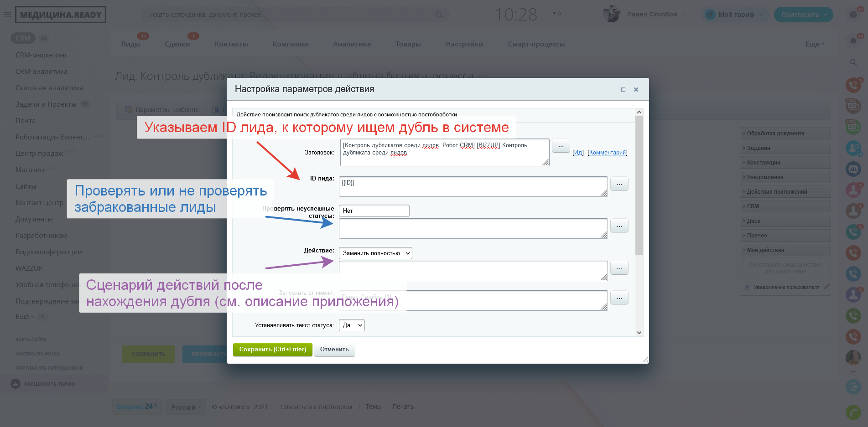This screenshot has width=868, height=427.
Task: Open the hamburger menu next to the logo
Action: pyautogui.click(x=7, y=15)
